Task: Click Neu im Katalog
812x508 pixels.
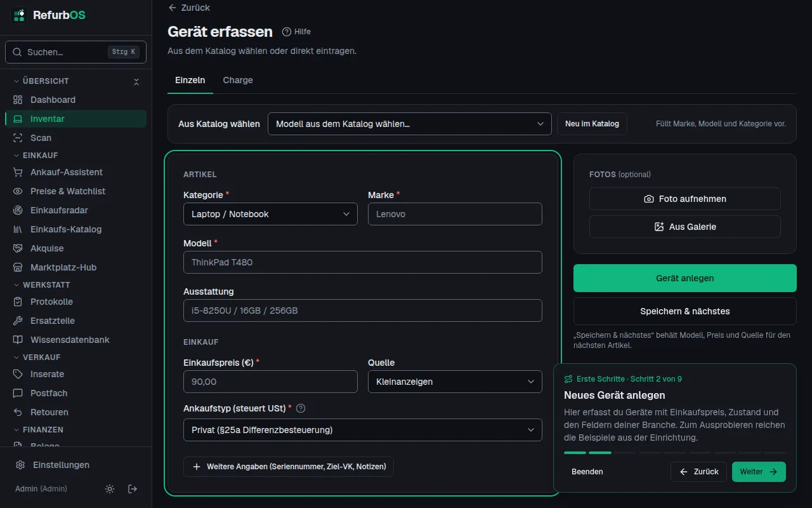Action: tap(592, 124)
